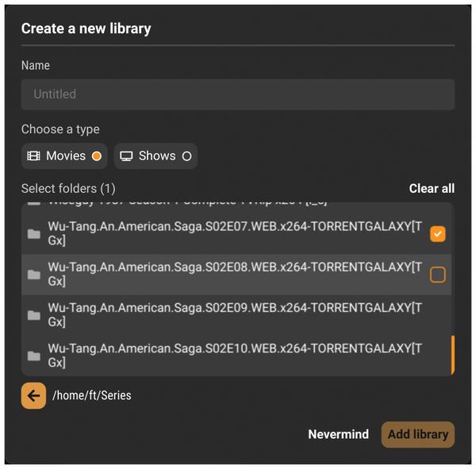
Task: Click the partially hidden Wiseguy folder entry
Action: tap(236, 203)
